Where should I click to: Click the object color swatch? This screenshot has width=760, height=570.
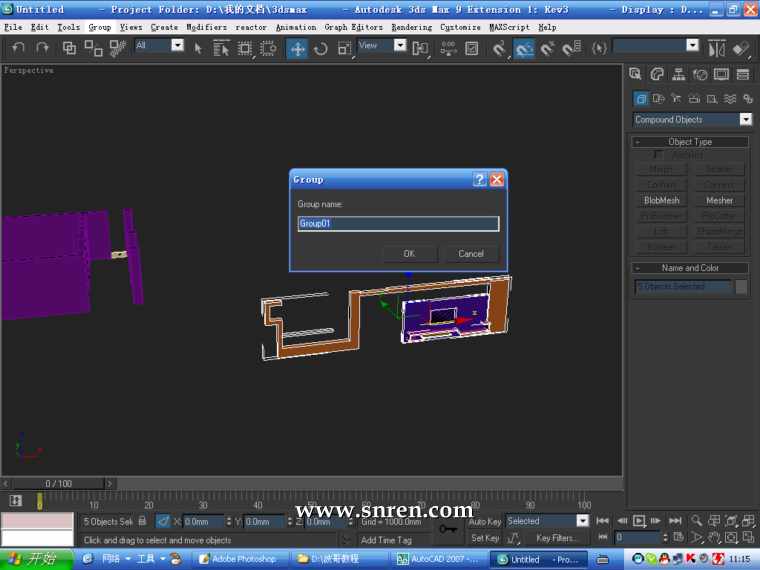[741, 287]
